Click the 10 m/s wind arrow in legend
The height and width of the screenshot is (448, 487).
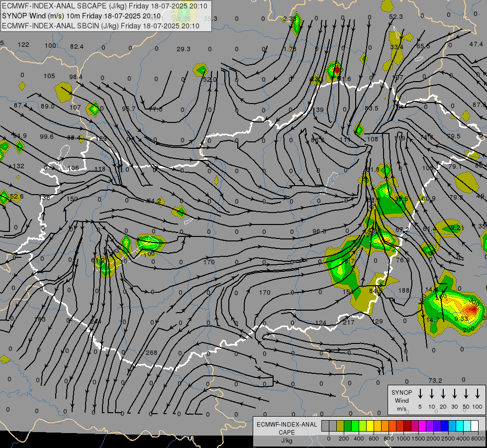point(432,393)
